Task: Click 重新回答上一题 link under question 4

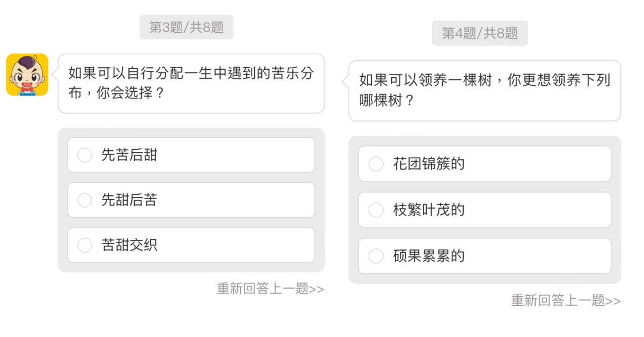Action: pyautogui.click(x=558, y=301)
